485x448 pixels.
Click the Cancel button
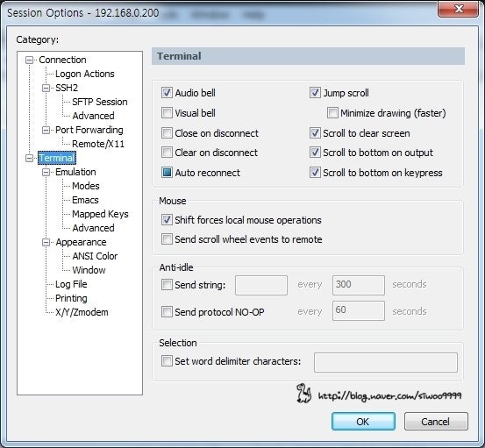(x=436, y=421)
